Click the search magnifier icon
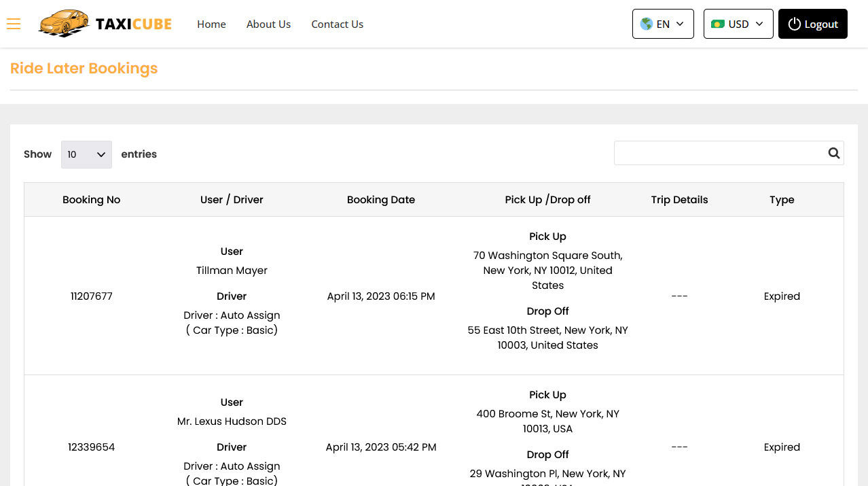868x486 pixels. (833, 154)
